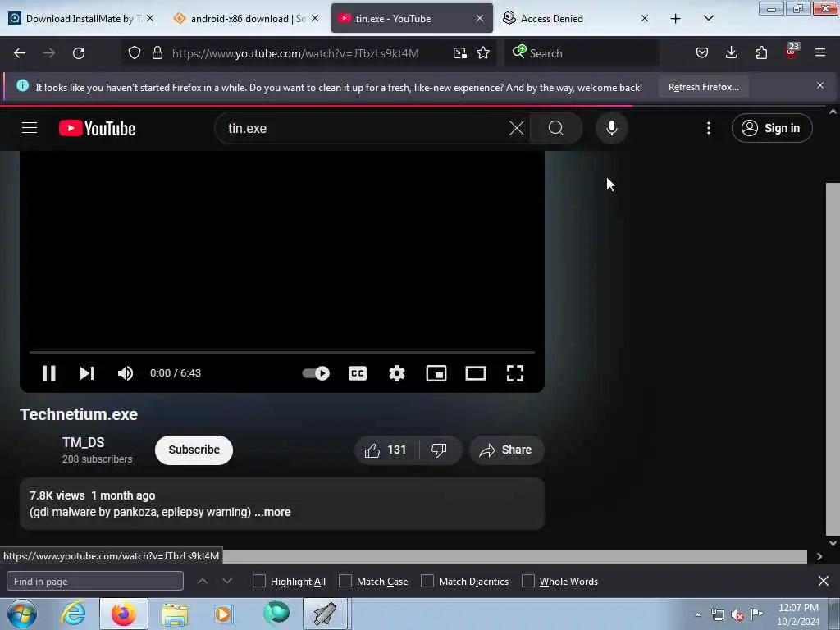Open Windows Media Player taskbar icon
This screenshot has height=630, width=840.
(x=225, y=614)
